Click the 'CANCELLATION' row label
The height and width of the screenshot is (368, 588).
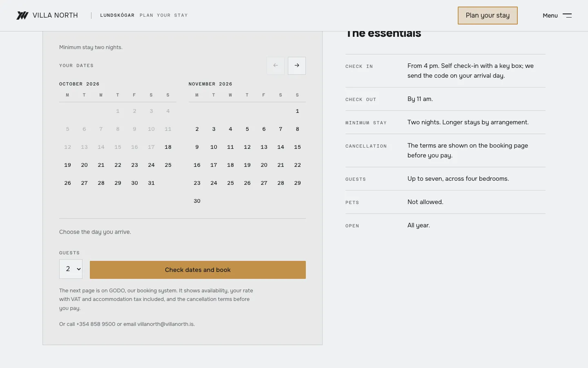[x=366, y=146]
